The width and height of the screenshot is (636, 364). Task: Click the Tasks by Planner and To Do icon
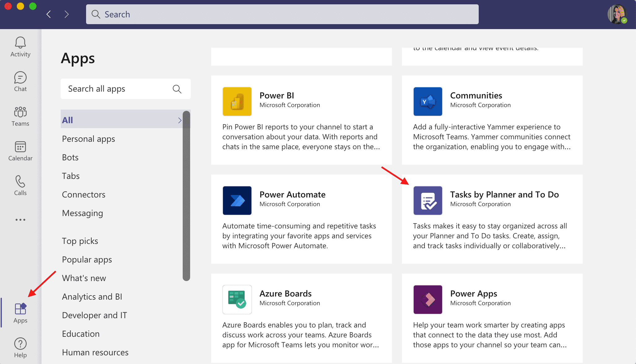[x=428, y=200]
